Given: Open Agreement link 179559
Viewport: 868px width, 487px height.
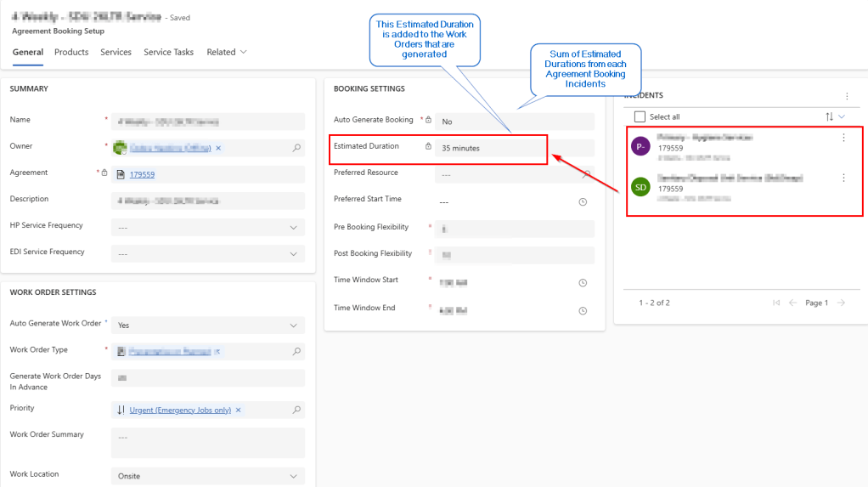Looking at the screenshot, I should (x=142, y=174).
